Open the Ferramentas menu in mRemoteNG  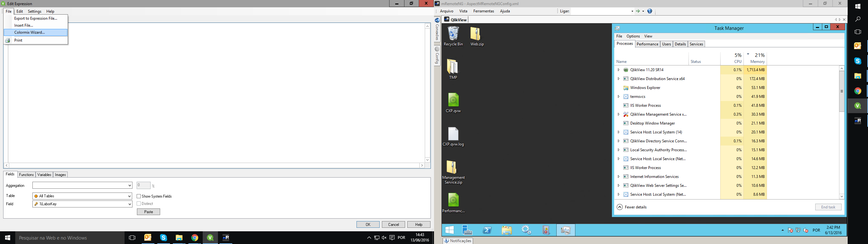pos(484,11)
